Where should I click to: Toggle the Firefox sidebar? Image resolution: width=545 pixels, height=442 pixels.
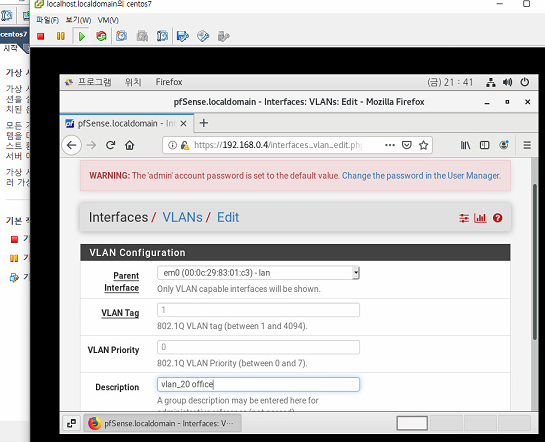[484, 145]
